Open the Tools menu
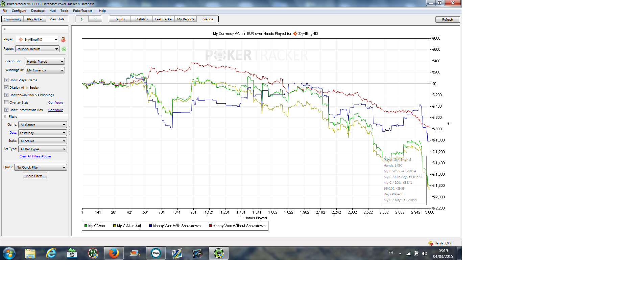This screenshot has width=644, height=308. click(x=64, y=11)
